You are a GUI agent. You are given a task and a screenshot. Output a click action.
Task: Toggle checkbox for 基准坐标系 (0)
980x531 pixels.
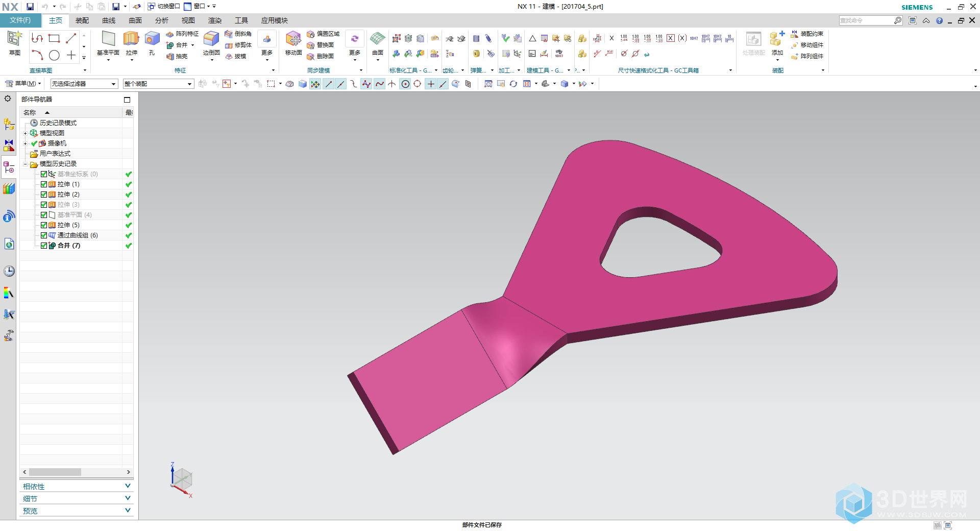tap(44, 174)
